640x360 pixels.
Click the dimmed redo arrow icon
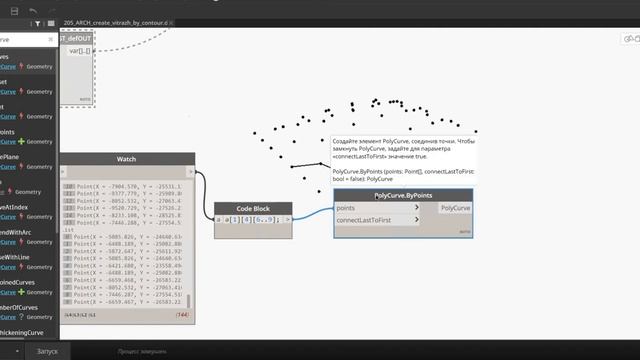tap(52, 11)
